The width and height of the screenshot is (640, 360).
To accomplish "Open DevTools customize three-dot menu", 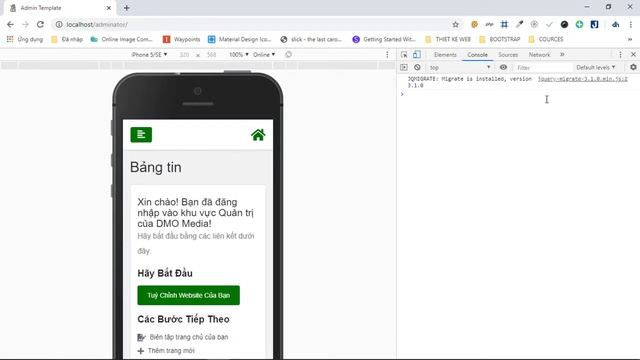I will click(620, 54).
